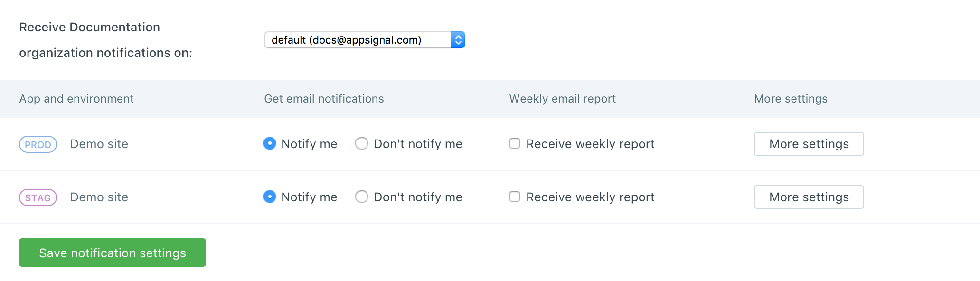Select Notify me for STAG Demo site
Image resolution: width=980 pixels, height=281 pixels.
[x=270, y=197]
